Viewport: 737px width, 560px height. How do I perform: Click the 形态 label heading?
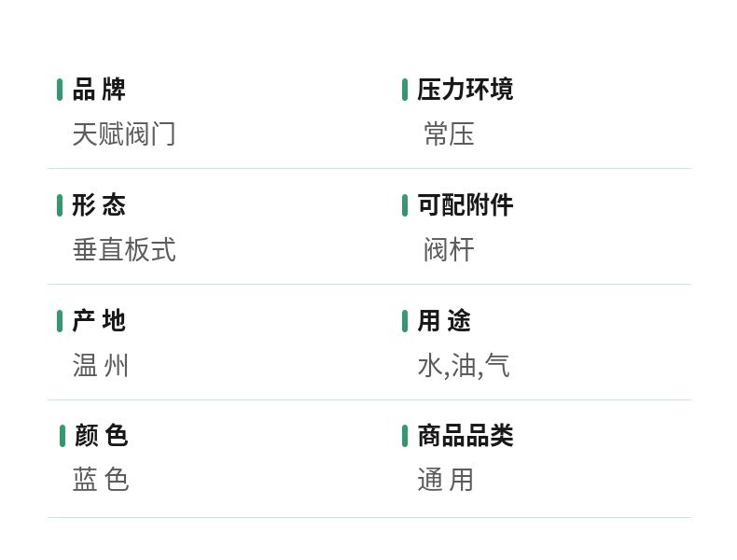[x=99, y=205]
